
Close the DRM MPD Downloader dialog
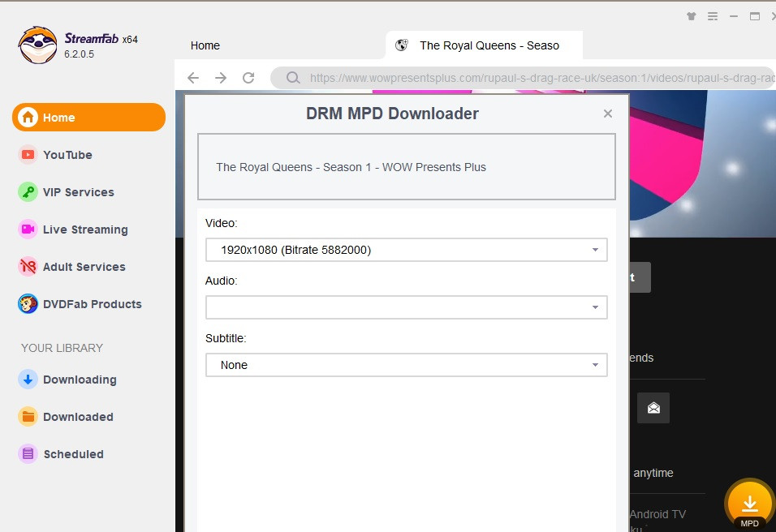607,114
